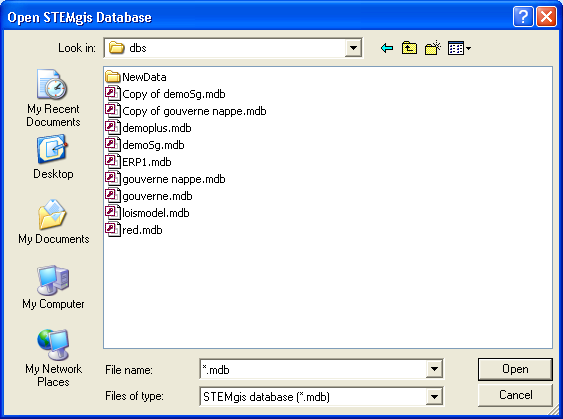This screenshot has height=419, width=563.
Task: Click the help question mark icon
Action: tap(523, 17)
